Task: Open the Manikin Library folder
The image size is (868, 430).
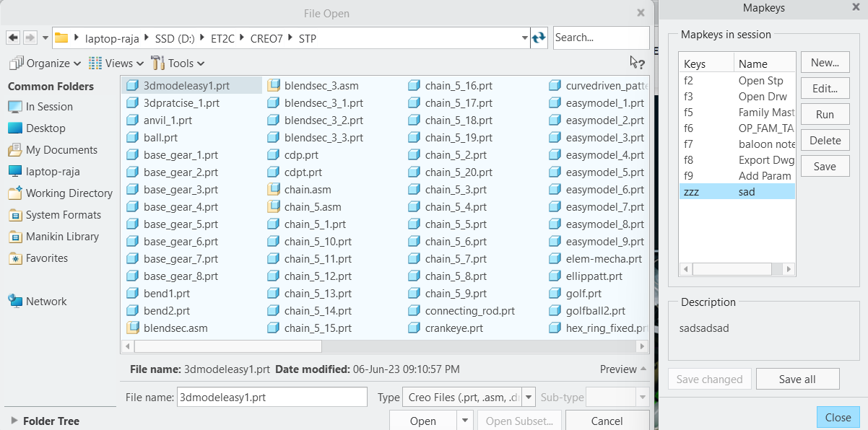Action: coord(64,237)
